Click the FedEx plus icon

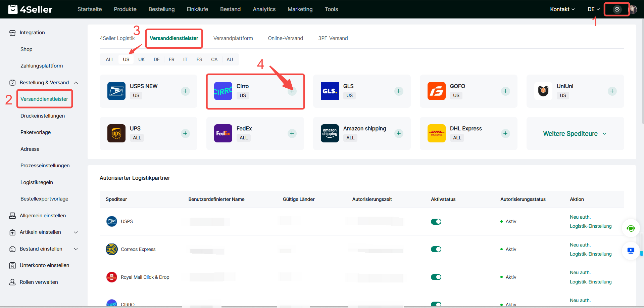pos(292,133)
